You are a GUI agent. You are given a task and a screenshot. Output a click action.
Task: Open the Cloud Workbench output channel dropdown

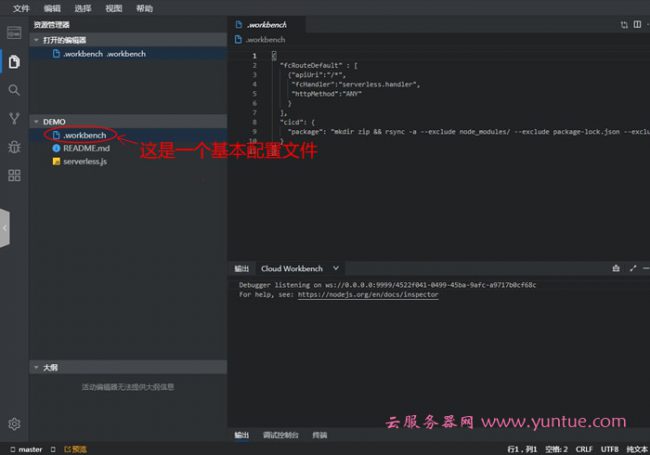pyautogui.click(x=336, y=268)
